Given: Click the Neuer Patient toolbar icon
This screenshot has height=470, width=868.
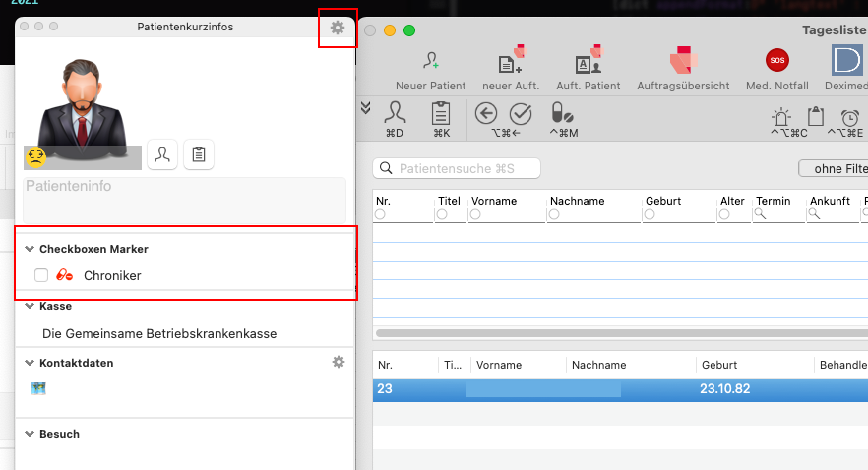Looking at the screenshot, I should coord(431,61).
